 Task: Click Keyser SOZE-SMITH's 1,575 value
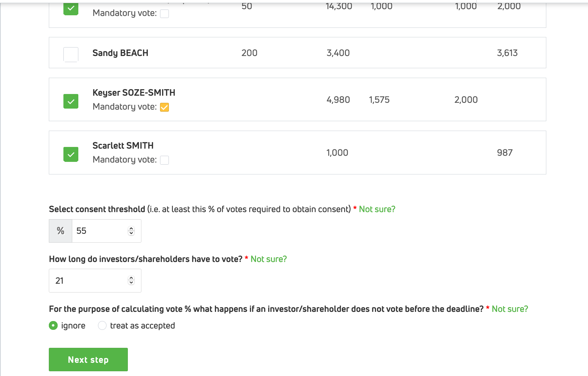379,100
